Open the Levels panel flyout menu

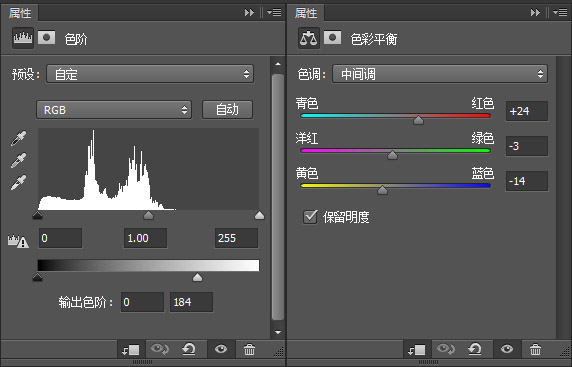coord(274,13)
